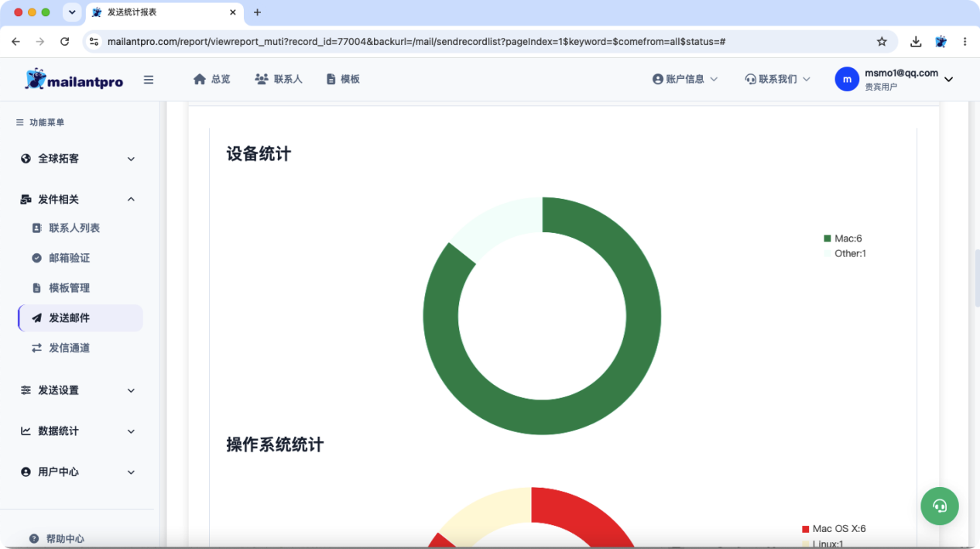The height and width of the screenshot is (549, 980).
Task: Close the 发送统计报表 tab
Action: (232, 12)
